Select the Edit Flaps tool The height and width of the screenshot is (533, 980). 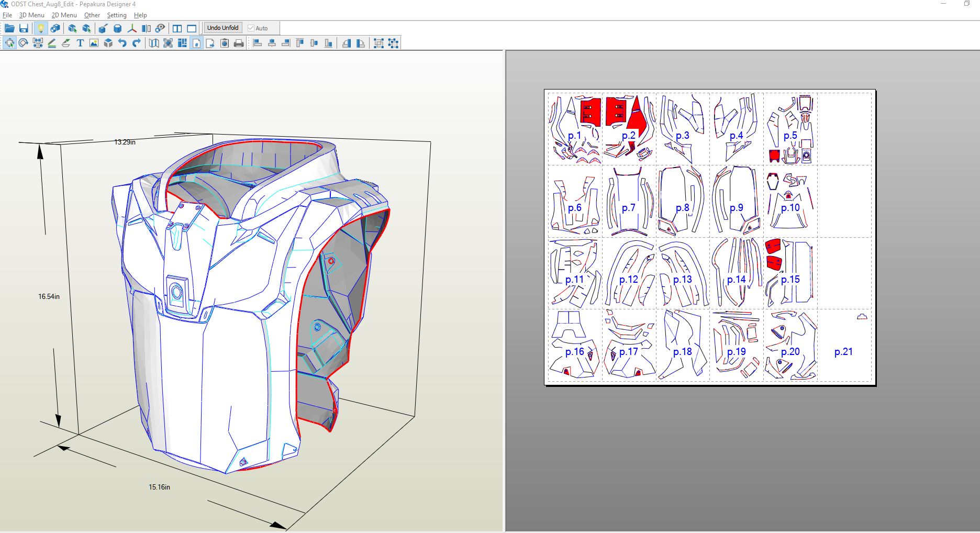click(66, 43)
